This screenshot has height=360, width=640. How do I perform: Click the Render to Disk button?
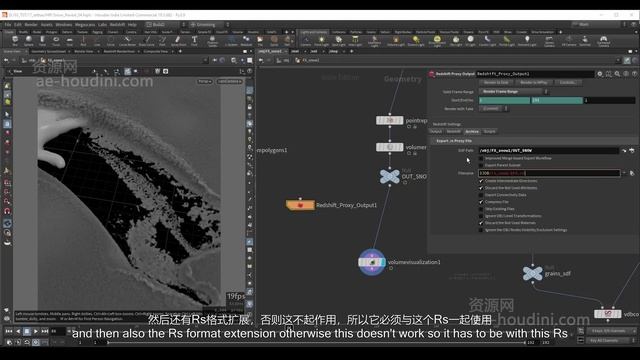496,82
